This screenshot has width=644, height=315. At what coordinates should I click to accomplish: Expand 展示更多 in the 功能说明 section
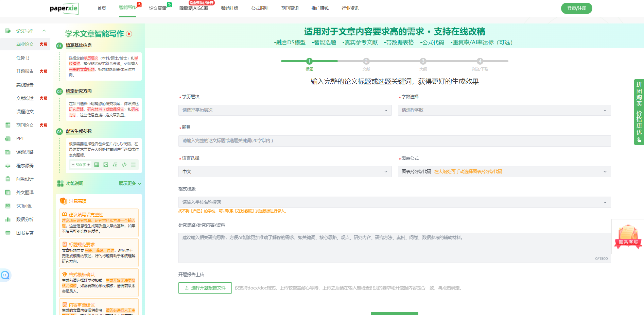[x=130, y=184]
